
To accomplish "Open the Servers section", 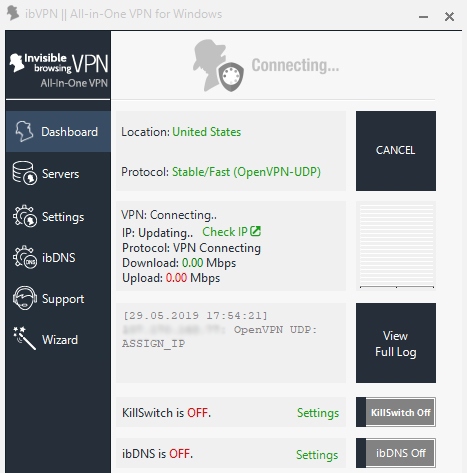I will tap(58, 173).
